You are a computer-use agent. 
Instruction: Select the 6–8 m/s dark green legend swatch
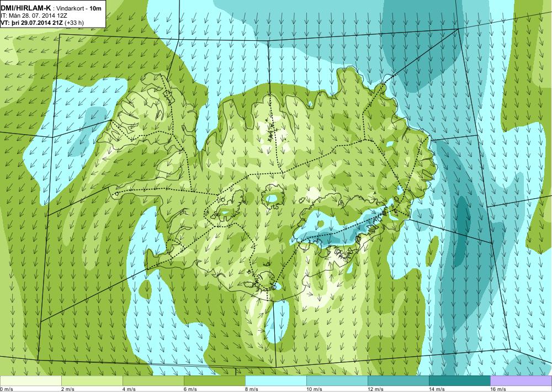click(214, 380)
